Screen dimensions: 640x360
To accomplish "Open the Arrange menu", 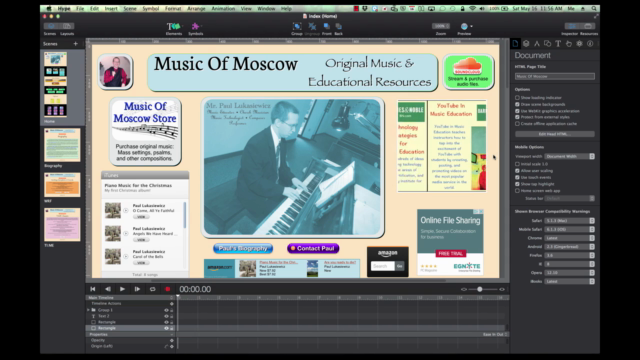I will coord(196,9).
